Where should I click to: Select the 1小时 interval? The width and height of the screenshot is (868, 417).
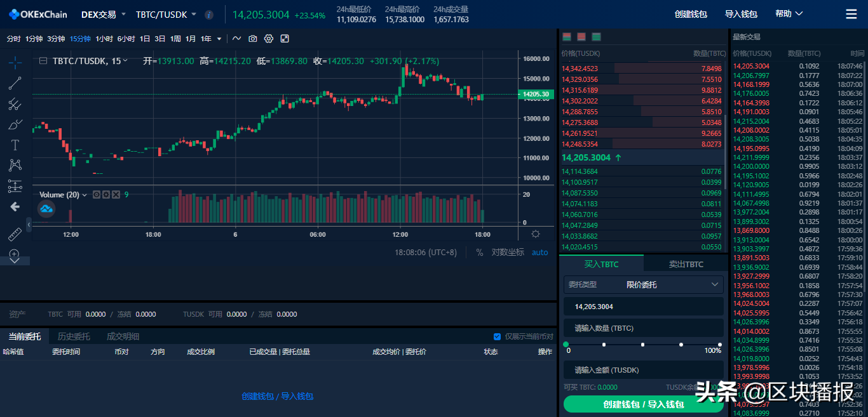(x=104, y=39)
